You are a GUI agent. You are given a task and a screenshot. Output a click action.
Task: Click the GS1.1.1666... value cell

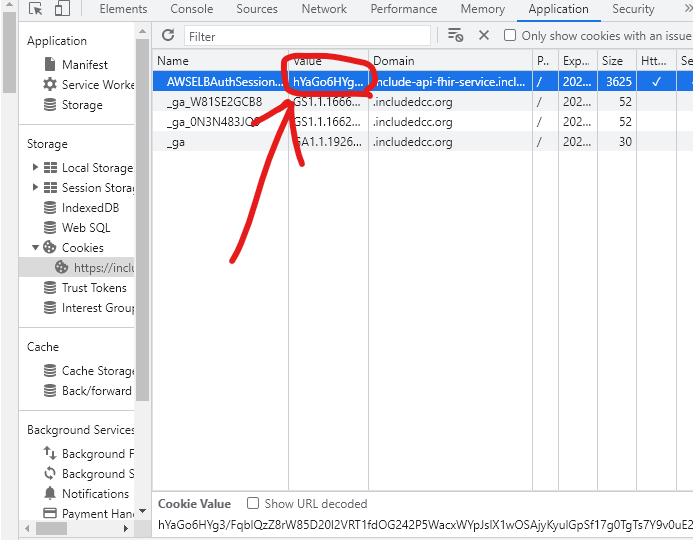pos(328,102)
